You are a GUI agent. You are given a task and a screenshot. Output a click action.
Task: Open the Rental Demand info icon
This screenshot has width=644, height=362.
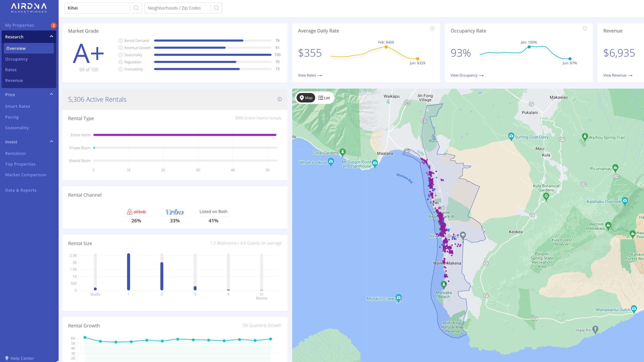tap(120, 40)
